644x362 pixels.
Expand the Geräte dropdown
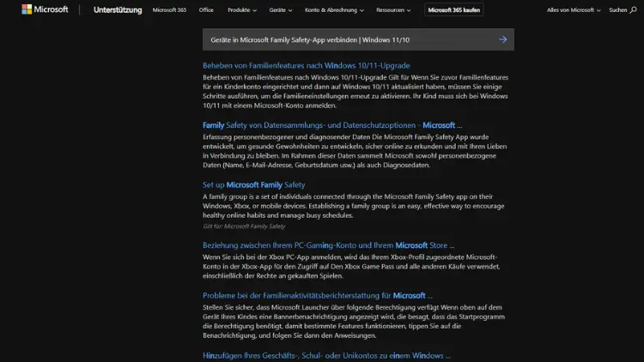tap(281, 9)
